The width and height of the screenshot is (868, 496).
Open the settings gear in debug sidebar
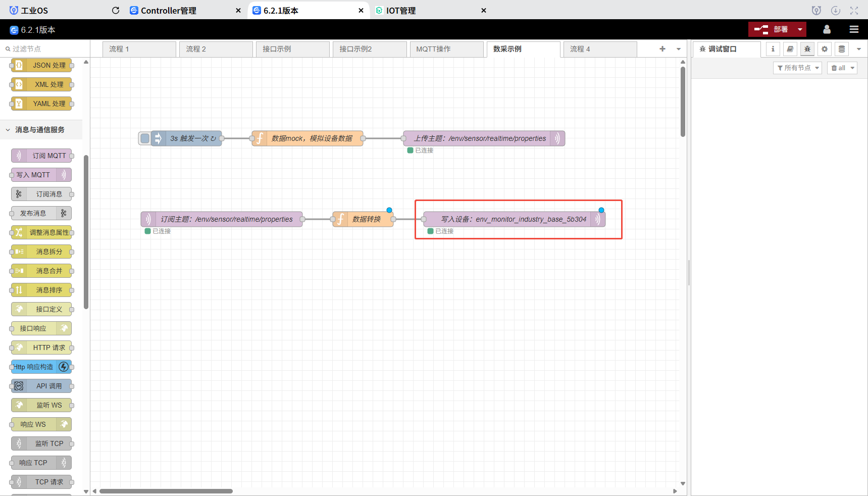pyautogui.click(x=824, y=49)
